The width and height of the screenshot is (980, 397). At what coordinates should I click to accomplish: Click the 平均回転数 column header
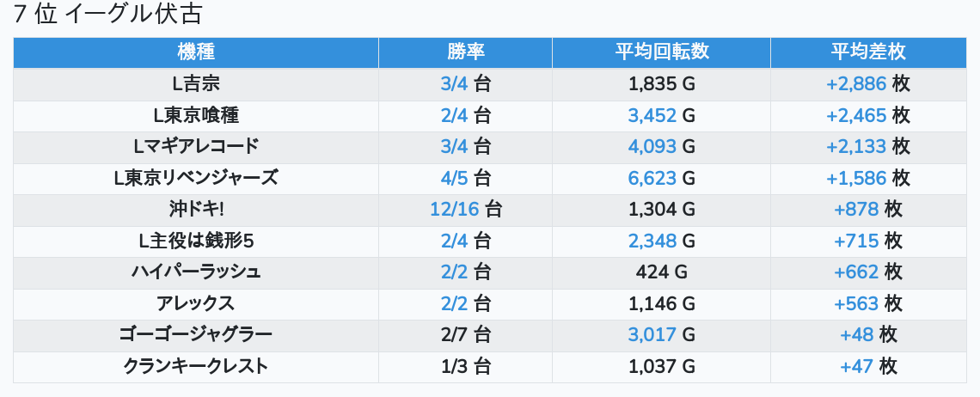pyautogui.click(x=661, y=52)
